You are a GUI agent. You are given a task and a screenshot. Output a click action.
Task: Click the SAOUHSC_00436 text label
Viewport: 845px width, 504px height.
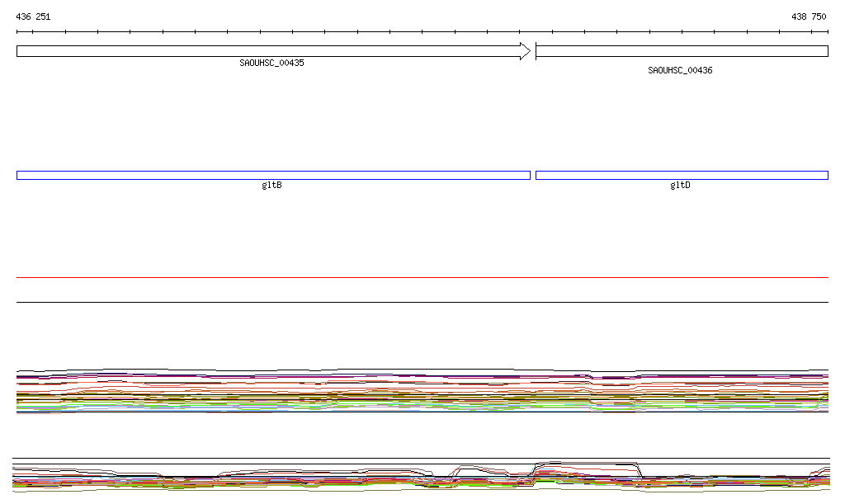pos(680,70)
